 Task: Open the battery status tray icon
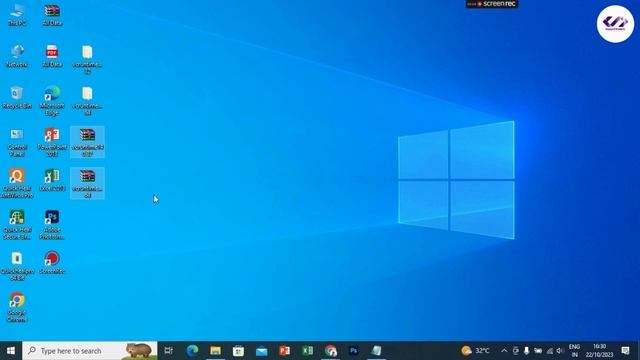[x=538, y=351]
